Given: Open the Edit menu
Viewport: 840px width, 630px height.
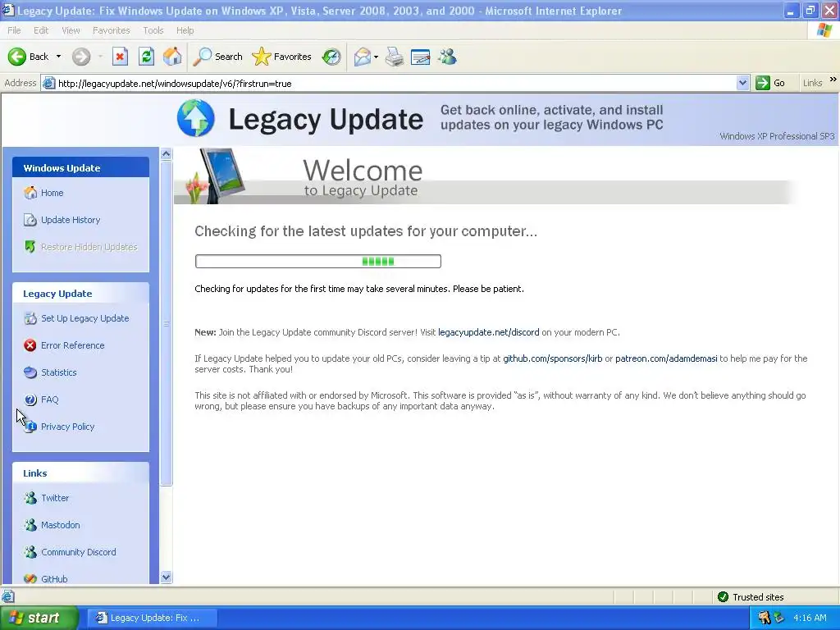Looking at the screenshot, I should (41, 30).
